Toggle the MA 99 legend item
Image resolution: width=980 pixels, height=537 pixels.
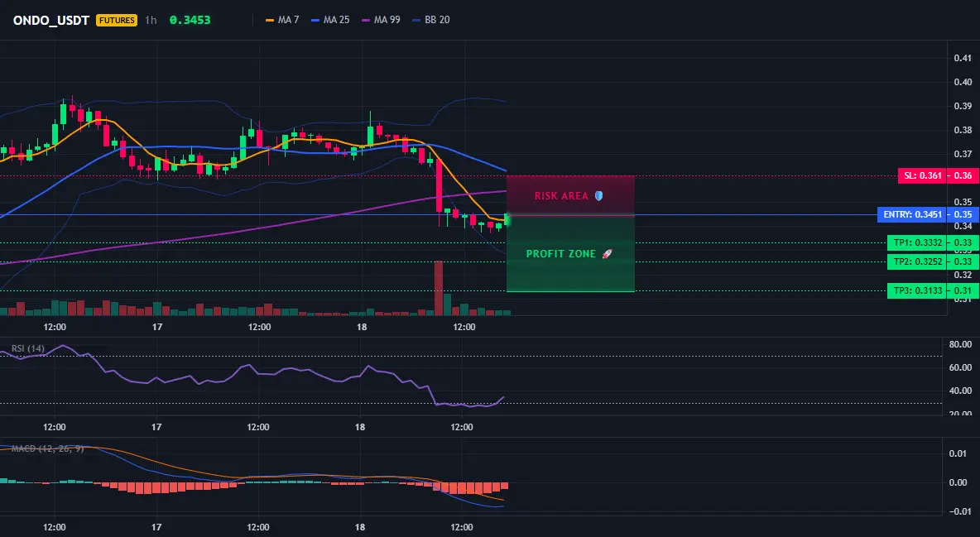tap(382, 20)
